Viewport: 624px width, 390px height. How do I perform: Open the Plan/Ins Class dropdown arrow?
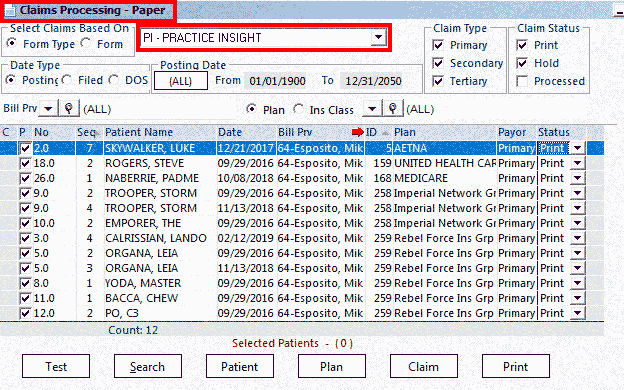(x=372, y=109)
